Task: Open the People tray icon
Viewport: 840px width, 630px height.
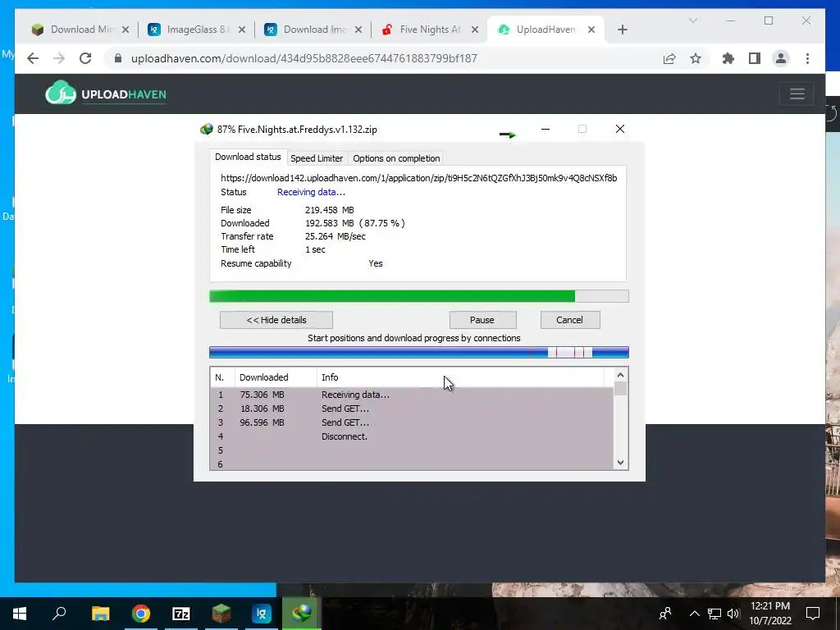Action: pos(665,614)
